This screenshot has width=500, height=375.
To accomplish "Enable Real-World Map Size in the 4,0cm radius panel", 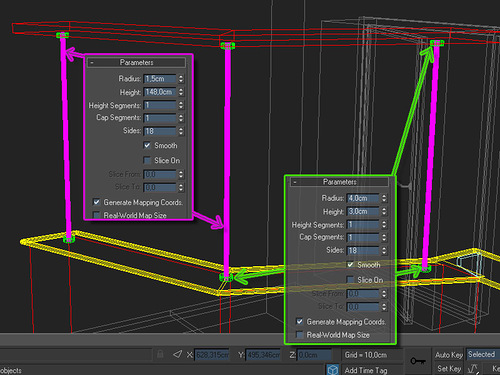I will tap(299, 334).
